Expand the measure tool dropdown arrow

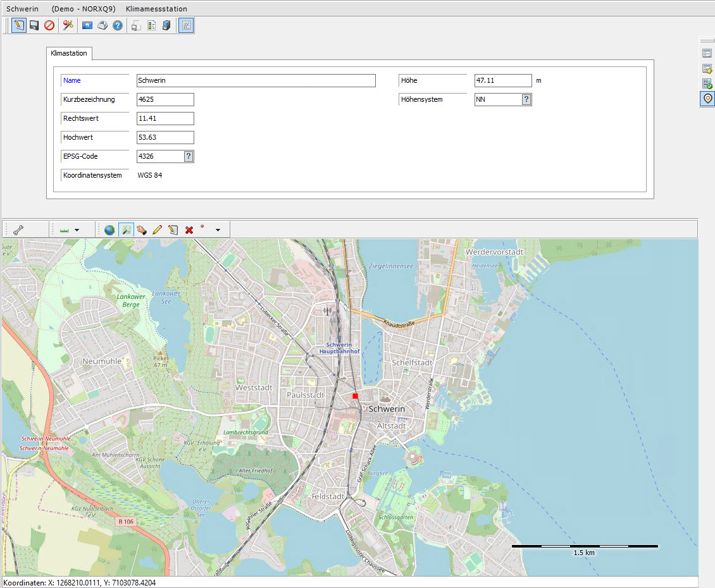coord(77,230)
